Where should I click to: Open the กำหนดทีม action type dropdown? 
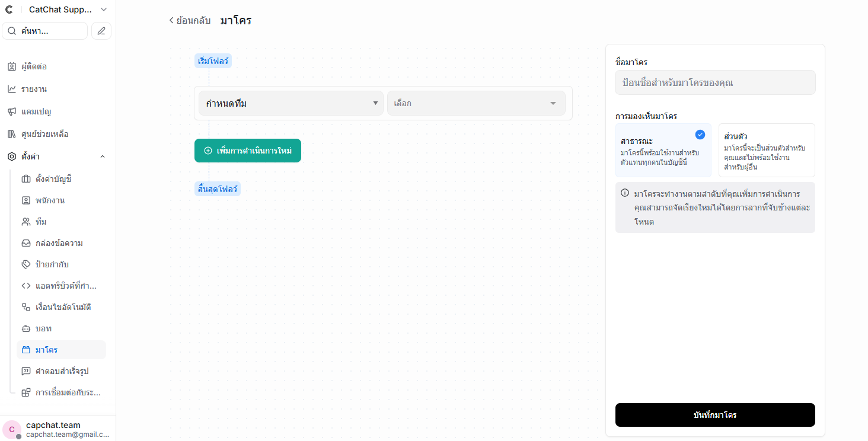click(291, 103)
